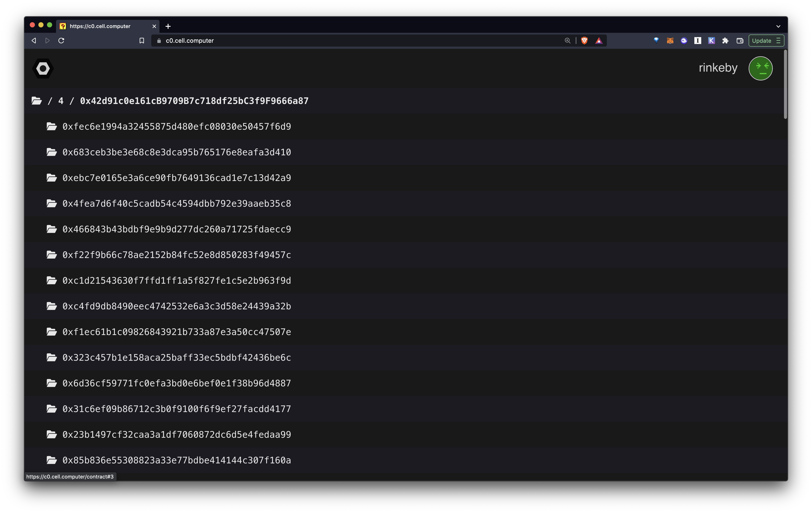Click the zoom magnifier in the address bar

pos(568,41)
